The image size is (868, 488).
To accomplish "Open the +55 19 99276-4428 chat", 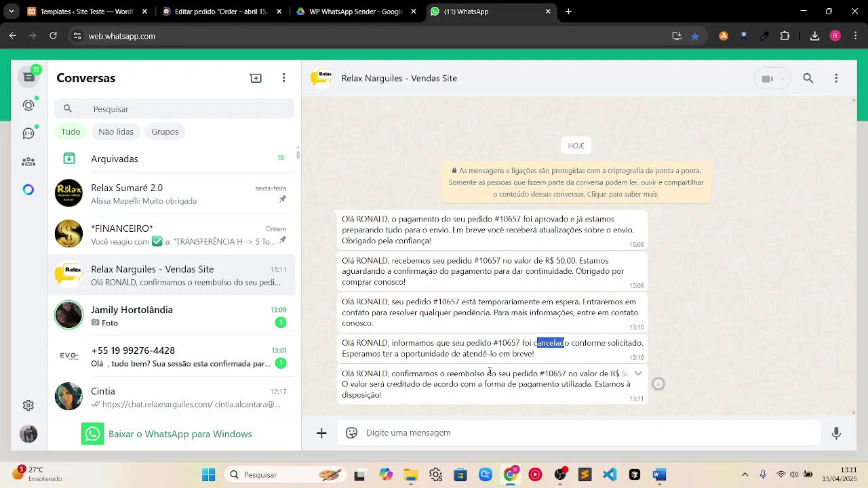I will point(171,357).
